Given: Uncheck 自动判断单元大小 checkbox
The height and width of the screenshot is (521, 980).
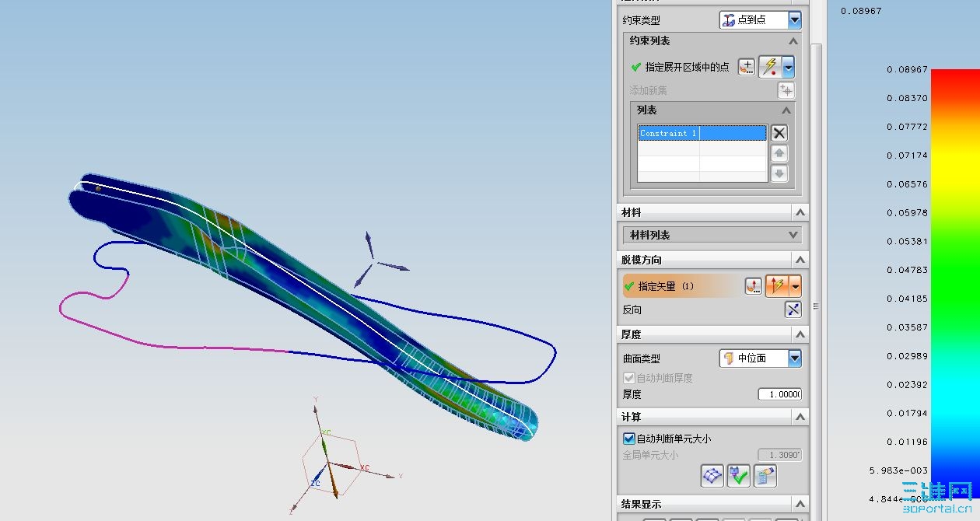Looking at the screenshot, I should pyautogui.click(x=629, y=439).
